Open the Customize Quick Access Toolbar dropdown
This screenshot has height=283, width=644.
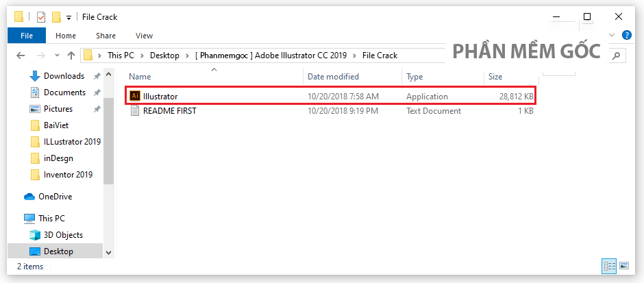pos(69,18)
